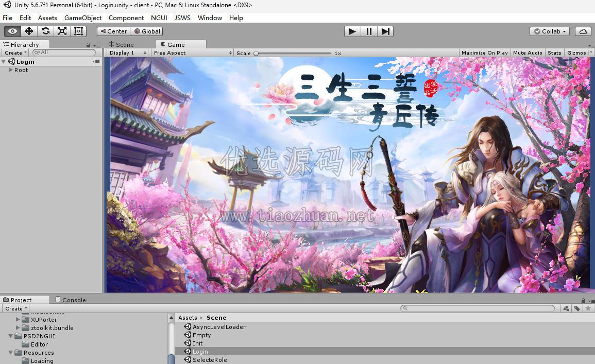
Task: Collapse the PSD2NGUI folder
Action: pyautogui.click(x=11, y=336)
